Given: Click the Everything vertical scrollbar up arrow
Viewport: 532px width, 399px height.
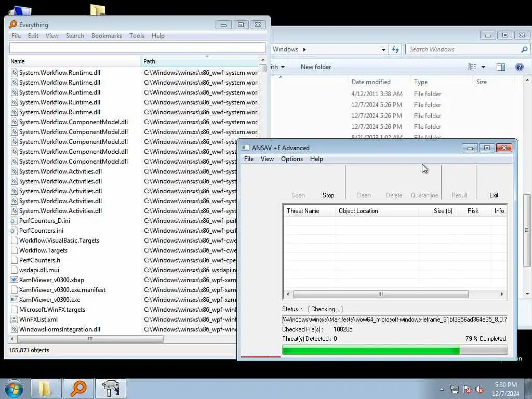Looking at the screenshot, I should (x=262, y=60).
